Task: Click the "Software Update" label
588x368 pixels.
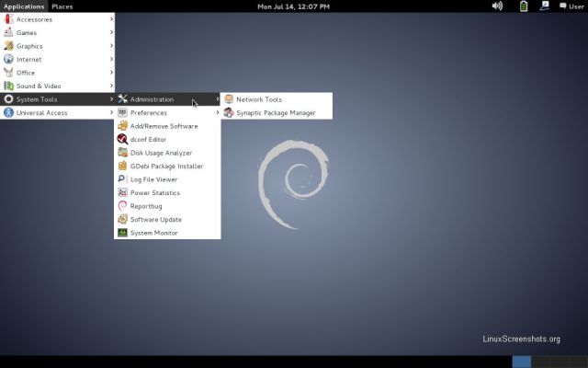Action: click(156, 219)
